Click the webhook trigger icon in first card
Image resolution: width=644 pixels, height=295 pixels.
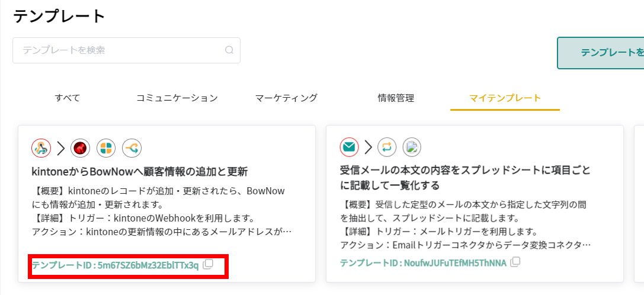click(x=41, y=147)
